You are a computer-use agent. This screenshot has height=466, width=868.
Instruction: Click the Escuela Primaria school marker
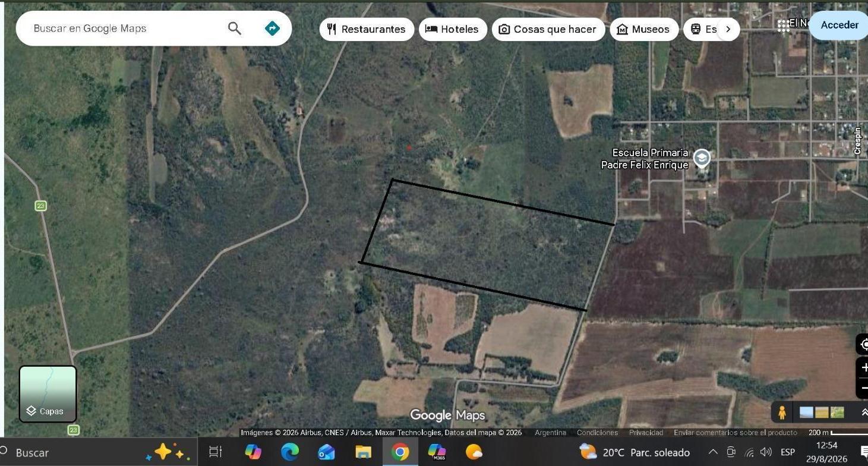pyautogui.click(x=702, y=159)
